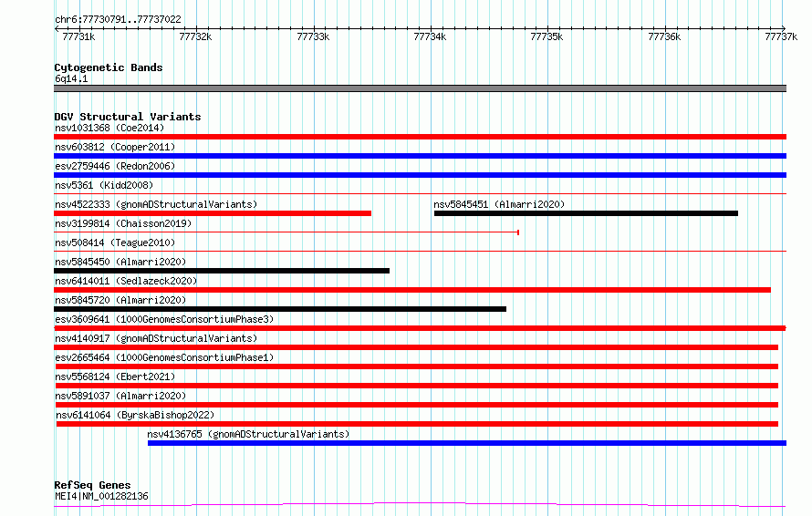This screenshot has width=812, height=516.
Task: Open nsv4140917 (gnomADStructuralVariants) label
Action: tap(156, 338)
